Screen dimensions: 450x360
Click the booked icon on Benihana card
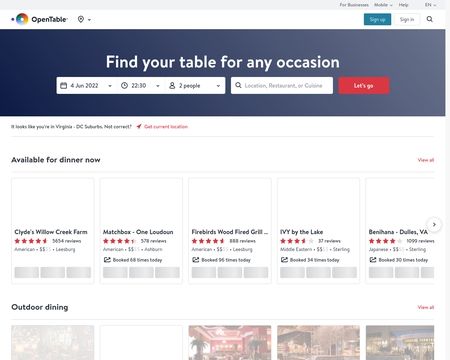point(373,260)
